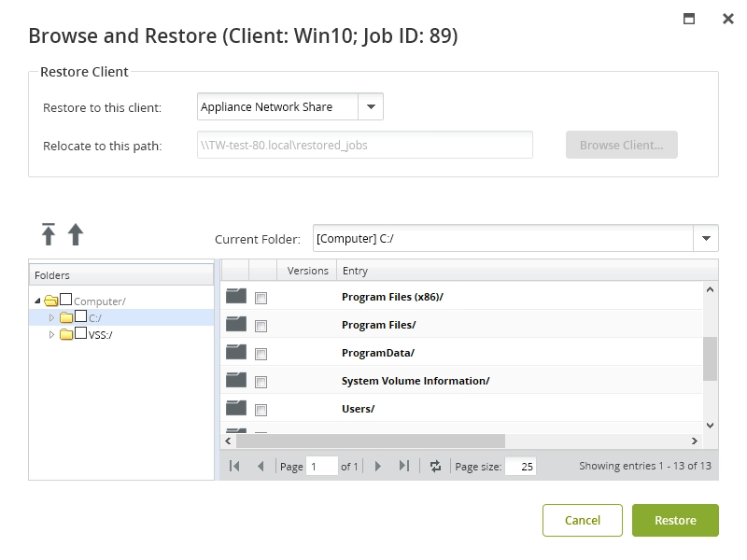Maximize the Browse and Restore dialog
Viewport: 747px width, 560px height.
pyautogui.click(x=689, y=19)
